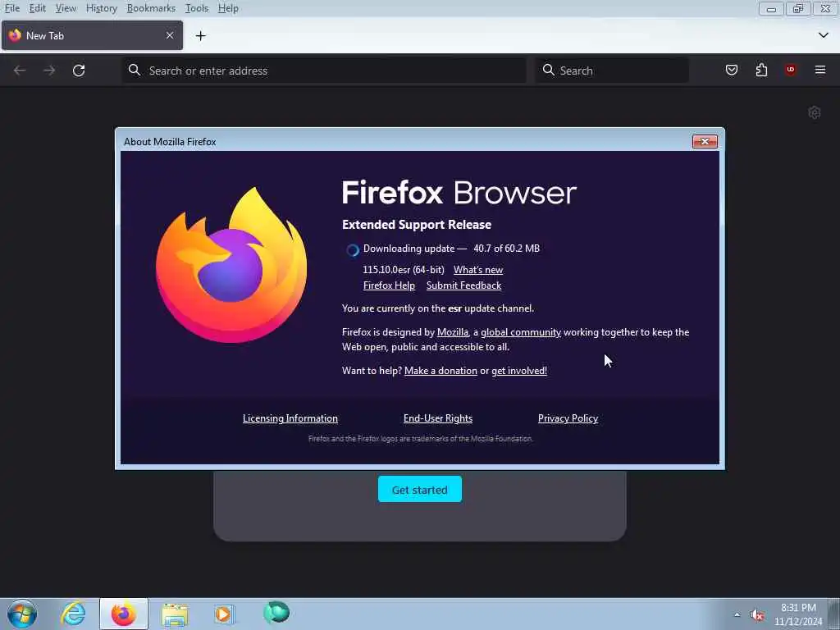This screenshot has height=630, width=840.
Task: Click the Forward navigation arrow
Action: click(x=49, y=71)
